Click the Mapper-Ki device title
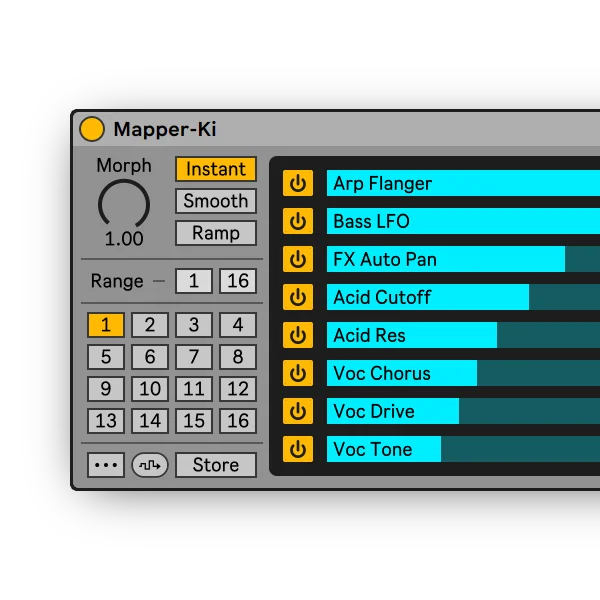This screenshot has width=600, height=600. pyautogui.click(x=165, y=129)
